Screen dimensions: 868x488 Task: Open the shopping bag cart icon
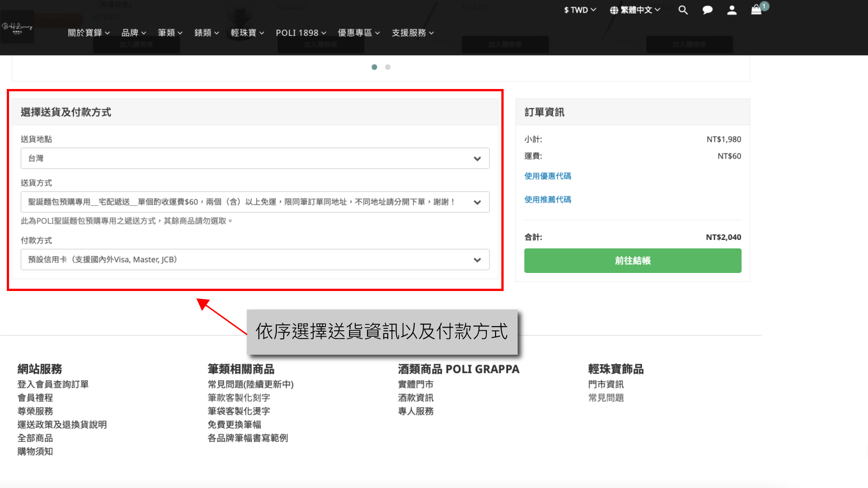tap(756, 10)
